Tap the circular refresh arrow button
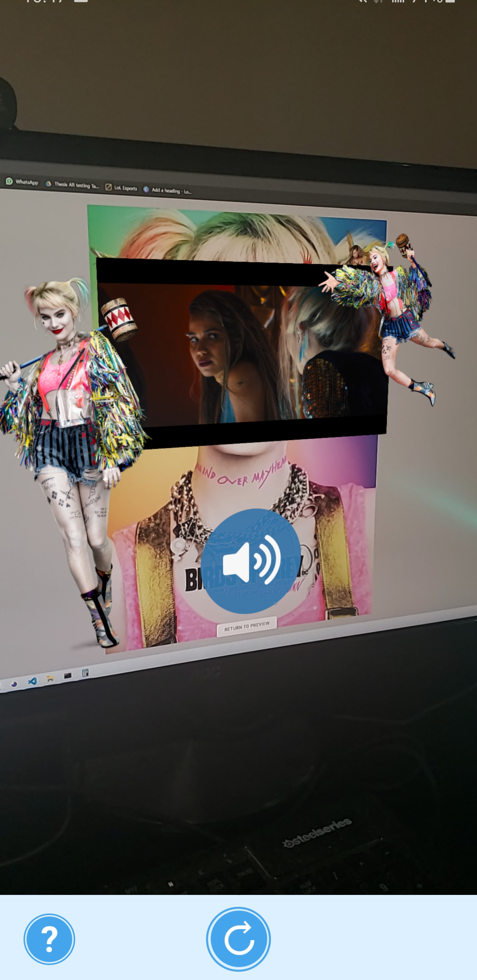The image size is (477, 980). coord(238,939)
